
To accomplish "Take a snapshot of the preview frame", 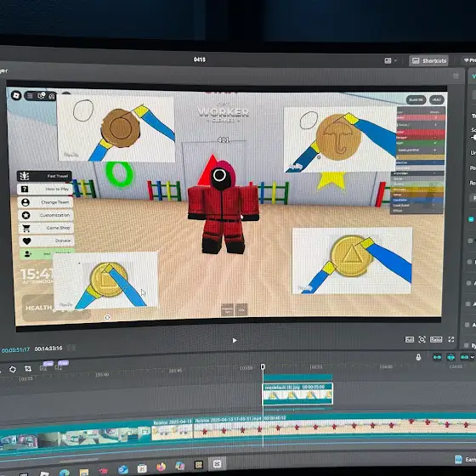I will [x=422, y=339].
